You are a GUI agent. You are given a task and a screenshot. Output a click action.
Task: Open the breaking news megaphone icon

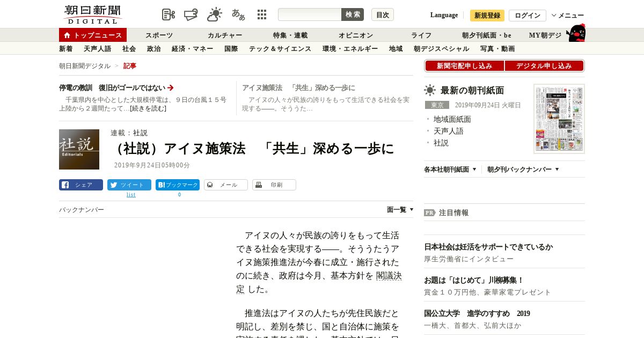click(191, 14)
